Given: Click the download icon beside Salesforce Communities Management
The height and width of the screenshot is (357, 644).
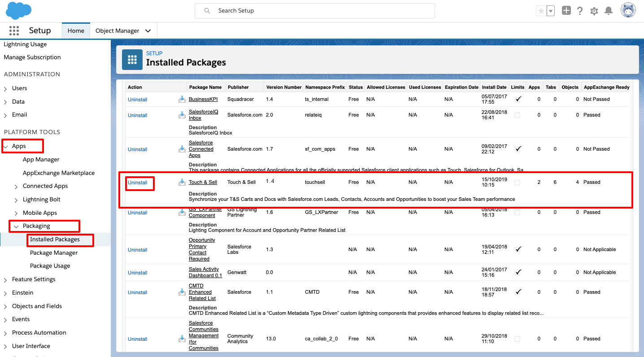Looking at the screenshot, I should [182, 339].
